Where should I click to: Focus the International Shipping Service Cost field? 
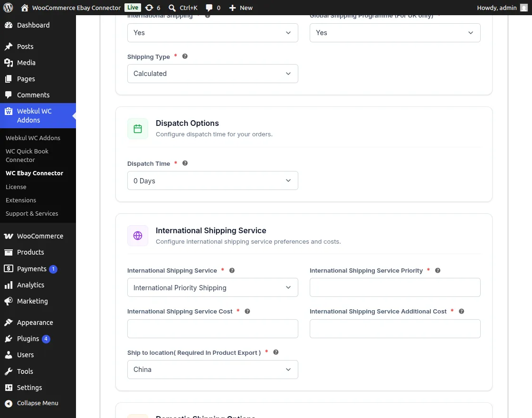[213, 328]
